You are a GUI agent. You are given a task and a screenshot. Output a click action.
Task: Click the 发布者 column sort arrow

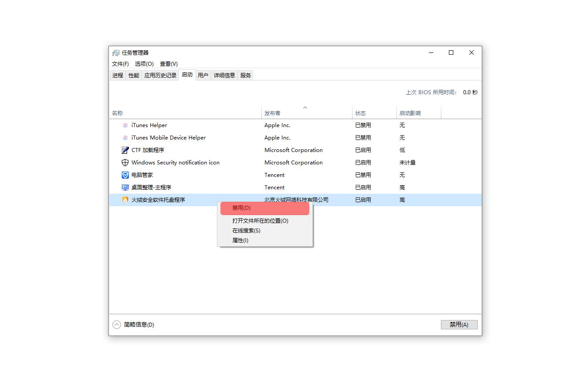[x=305, y=107]
